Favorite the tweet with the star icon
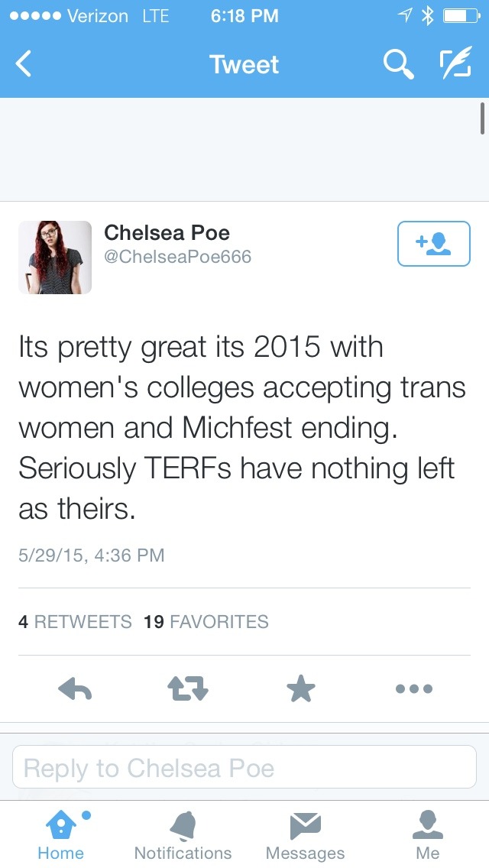Viewport: 489px width, 868px height. coord(301,689)
